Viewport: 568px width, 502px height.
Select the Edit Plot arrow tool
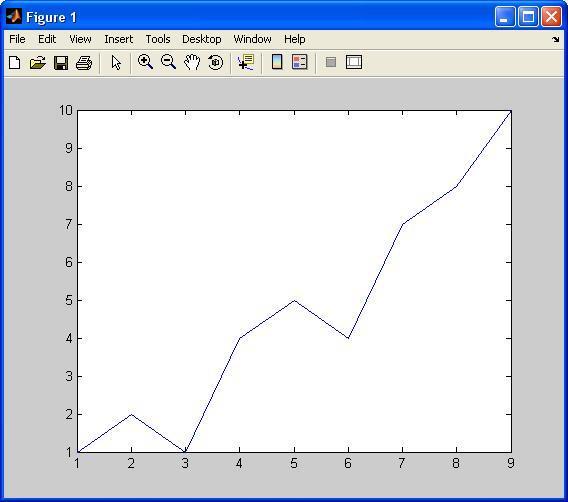pos(116,63)
